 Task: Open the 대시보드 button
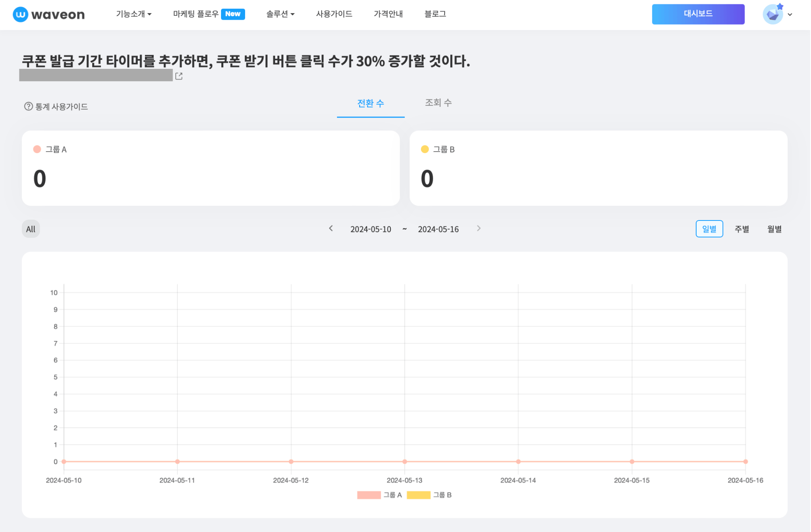coord(698,14)
